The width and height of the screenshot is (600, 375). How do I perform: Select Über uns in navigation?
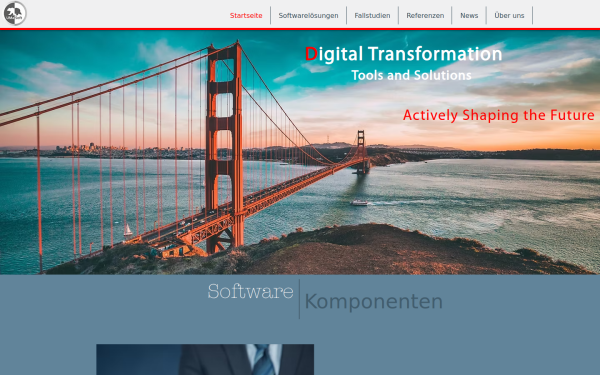point(509,16)
